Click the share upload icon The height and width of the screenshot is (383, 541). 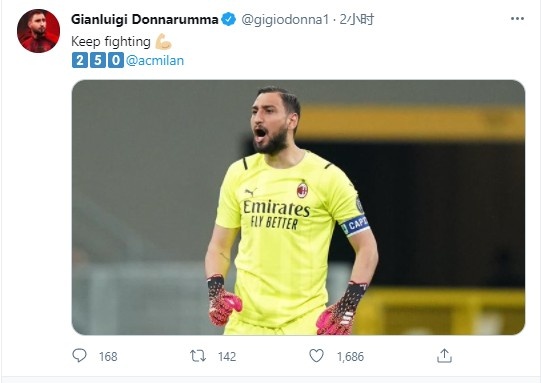444,356
